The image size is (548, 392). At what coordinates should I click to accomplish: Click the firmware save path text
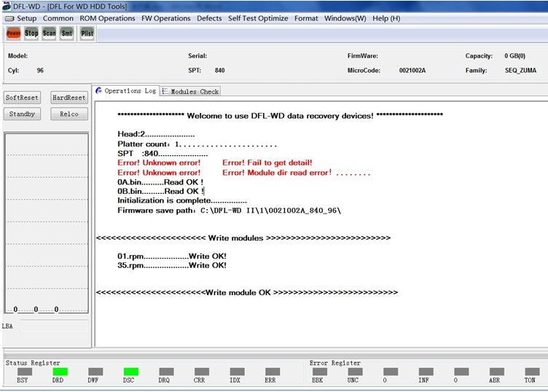(x=229, y=211)
